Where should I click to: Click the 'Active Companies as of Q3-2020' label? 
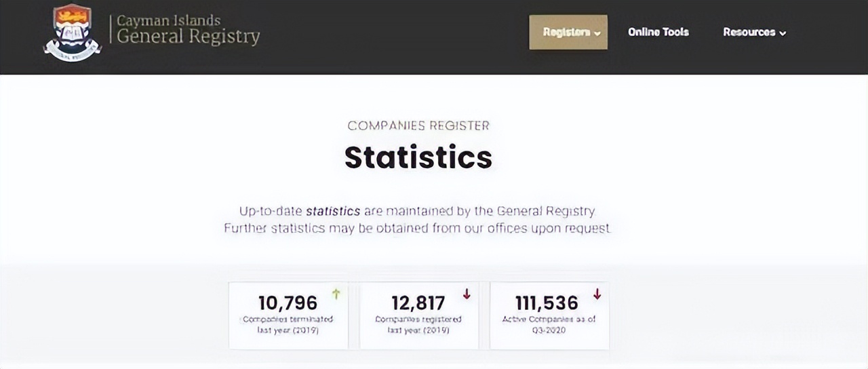click(549, 324)
